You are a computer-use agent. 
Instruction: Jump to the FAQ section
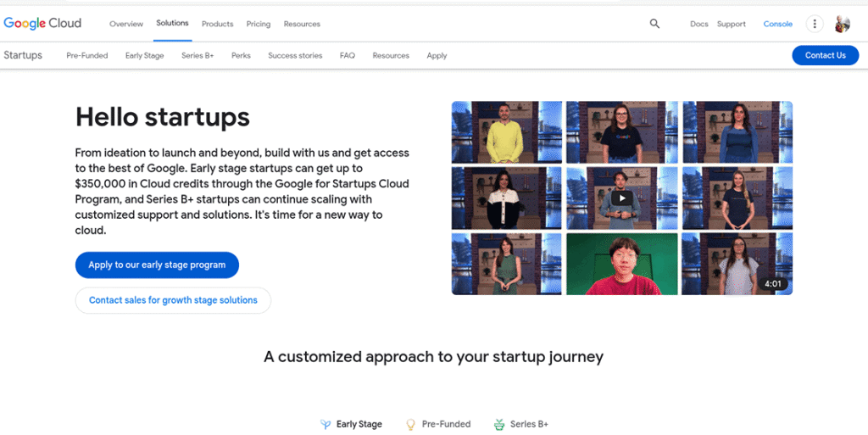pyautogui.click(x=348, y=55)
